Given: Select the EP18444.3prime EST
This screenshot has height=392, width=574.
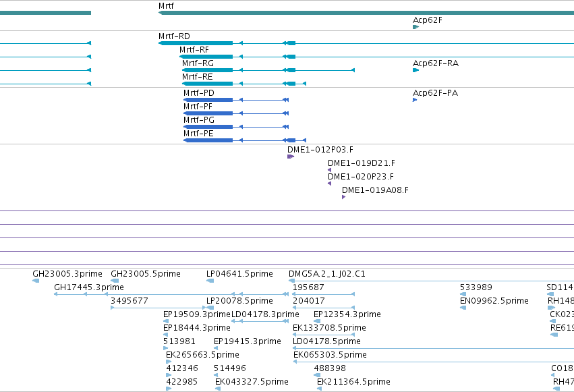Looking at the screenshot, I should [165, 335].
